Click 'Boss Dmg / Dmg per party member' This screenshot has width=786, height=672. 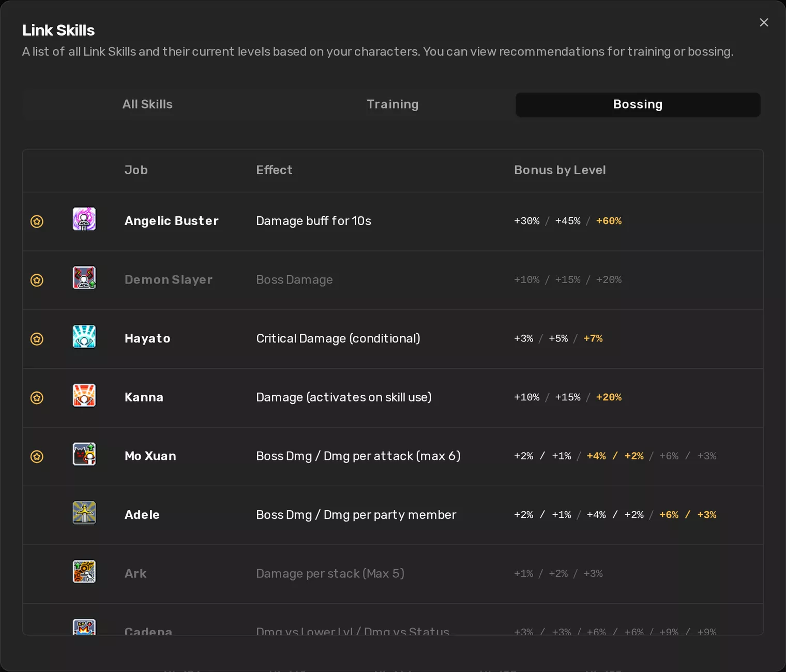[356, 515]
